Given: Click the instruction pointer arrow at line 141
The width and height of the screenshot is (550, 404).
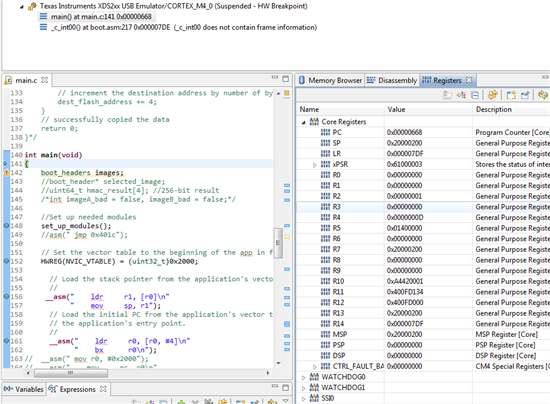Looking at the screenshot, I should pos(5,163).
